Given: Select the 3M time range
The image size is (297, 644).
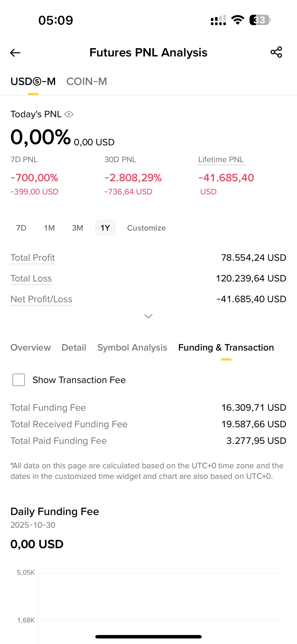Looking at the screenshot, I should tap(78, 228).
